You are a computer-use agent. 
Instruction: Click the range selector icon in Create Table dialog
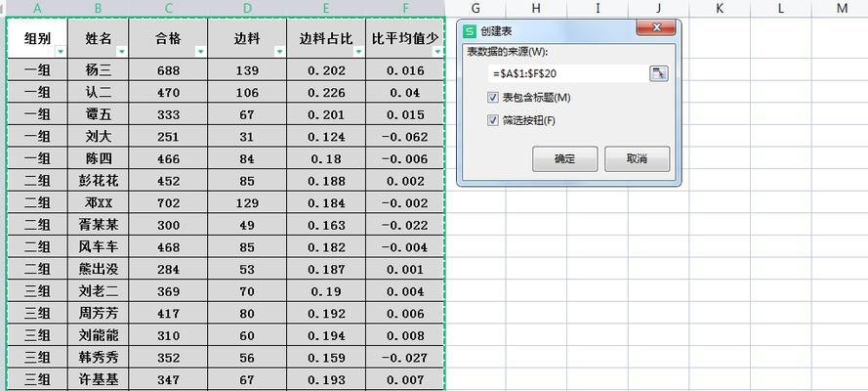[658, 73]
